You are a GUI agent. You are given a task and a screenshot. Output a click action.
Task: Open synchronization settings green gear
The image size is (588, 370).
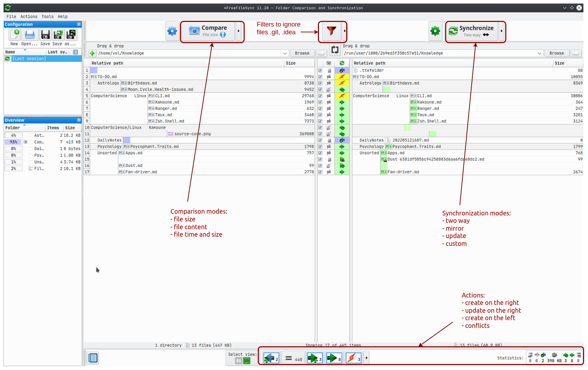point(435,31)
